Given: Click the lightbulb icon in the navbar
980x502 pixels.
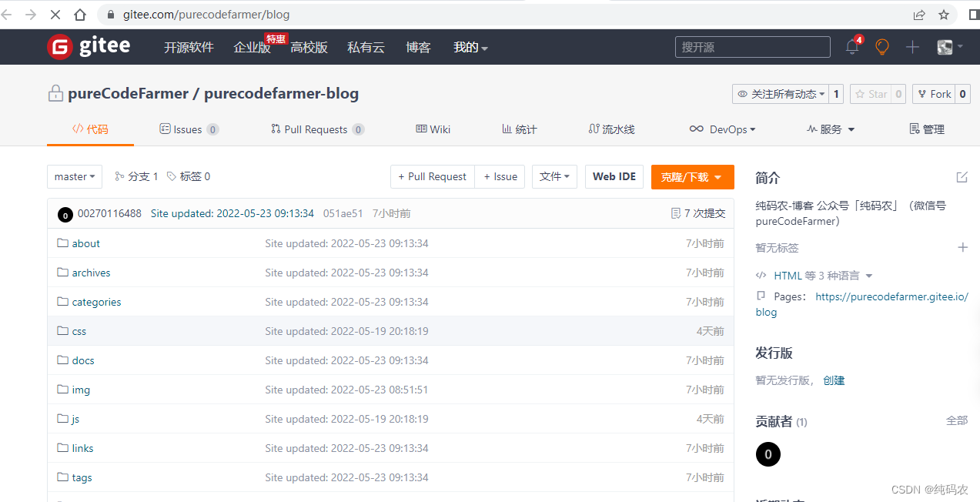Looking at the screenshot, I should tap(881, 47).
